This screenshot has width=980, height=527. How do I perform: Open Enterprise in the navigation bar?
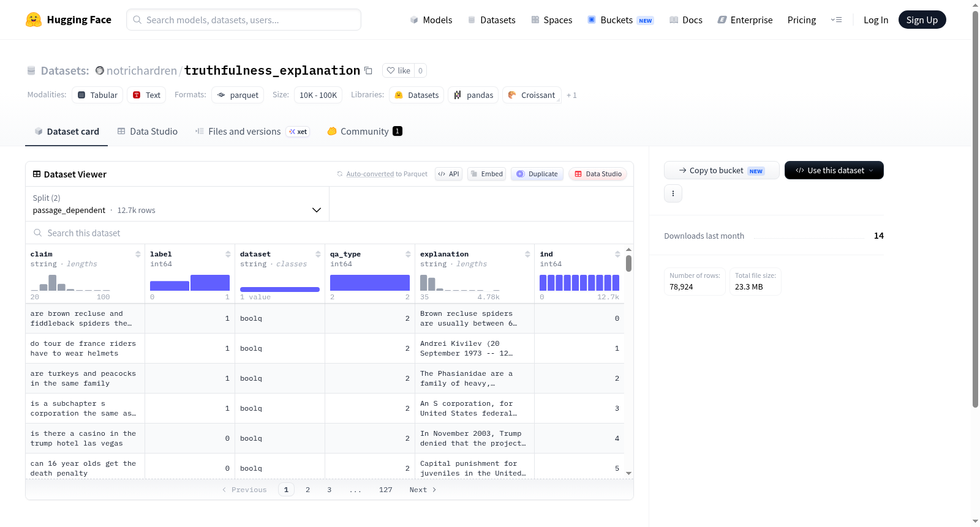click(745, 20)
